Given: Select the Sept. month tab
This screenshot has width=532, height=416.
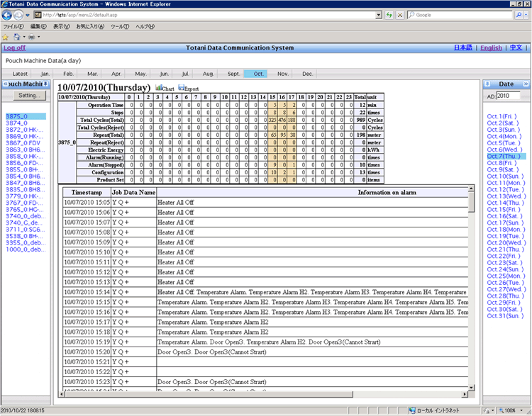Looking at the screenshot, I should click(x=233, y=74).
